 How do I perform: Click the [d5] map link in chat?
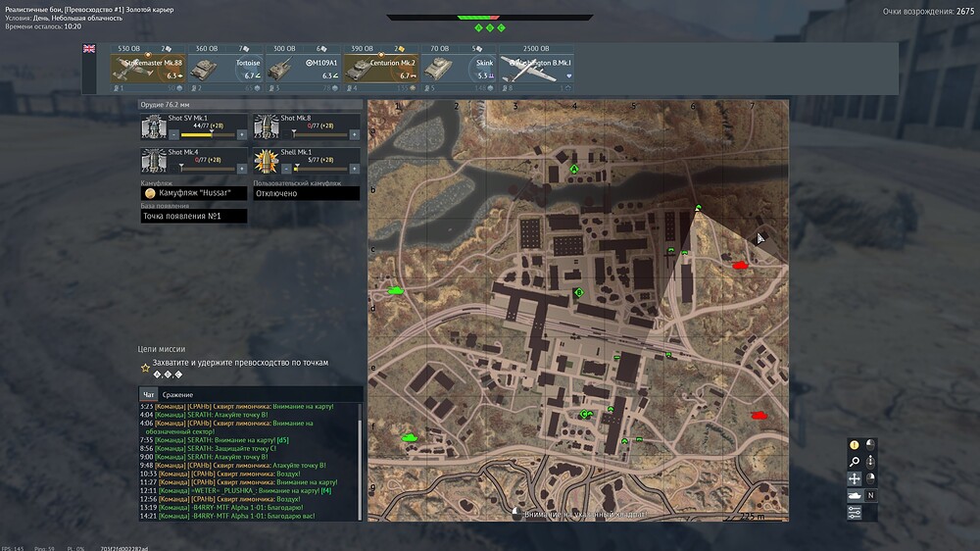[282, 440]
